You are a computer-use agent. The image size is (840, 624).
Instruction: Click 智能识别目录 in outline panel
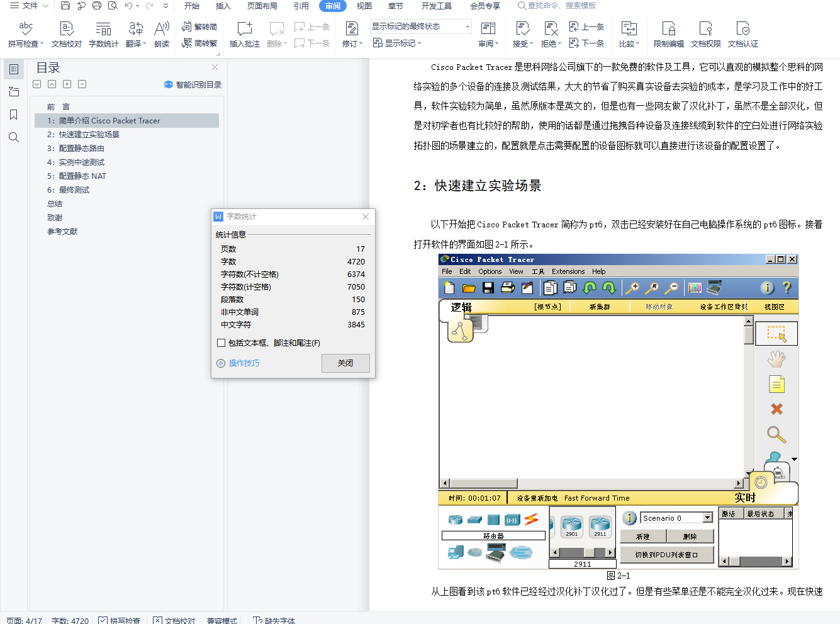tap(193, 84)
